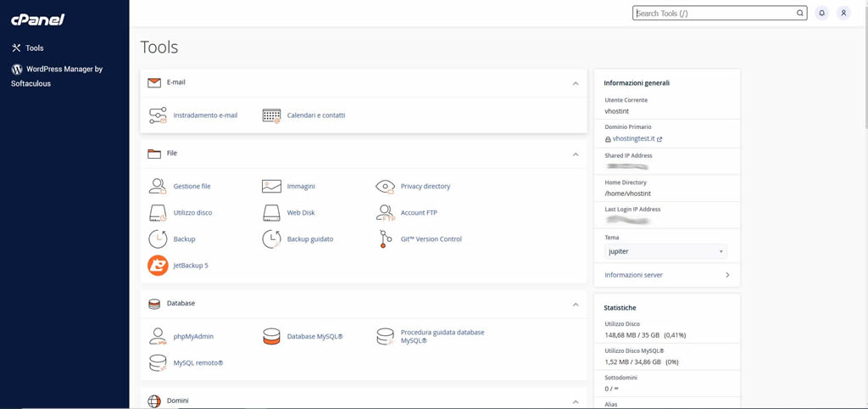Expand Informazioni server row
The width and height of the screenshot is (868, 409).
click(x=667, y=275)
